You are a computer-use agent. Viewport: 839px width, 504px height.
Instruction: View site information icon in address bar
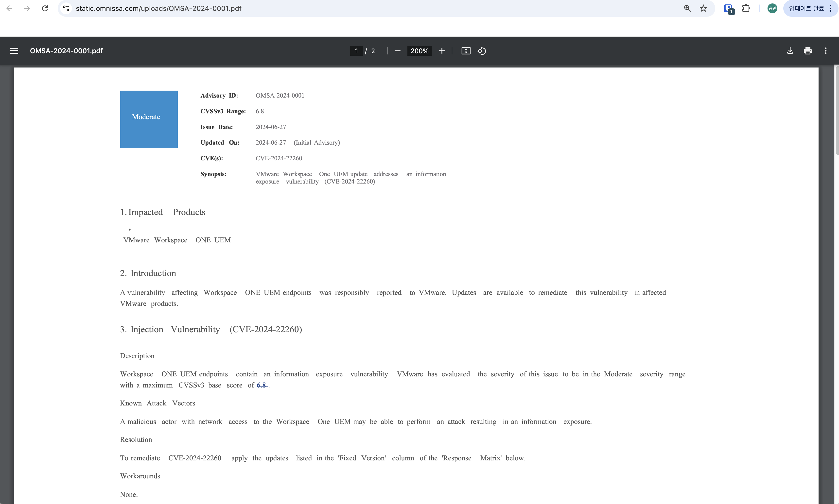[66, 8]
